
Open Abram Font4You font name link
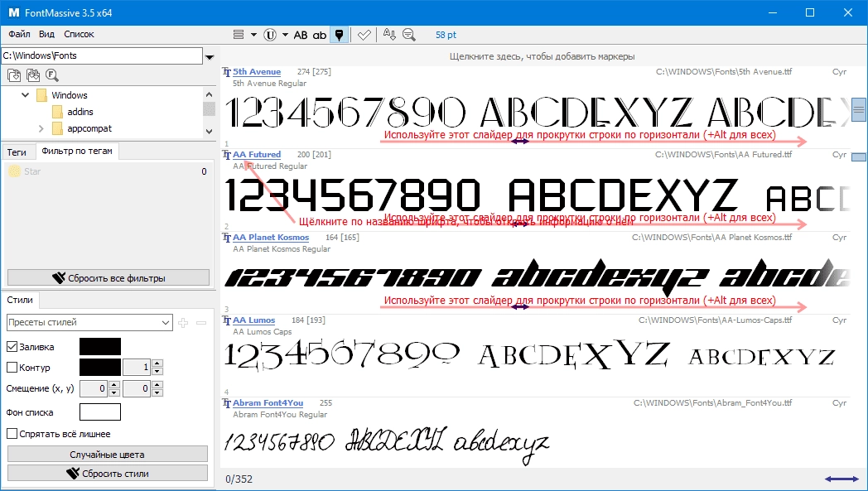tap(268, 403)
